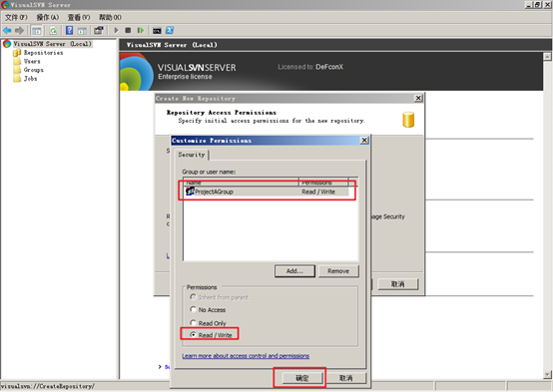Select VisualSVN Server (Local) tree root
The width and height of the screenshot is (553, 392).
pos(52,44)
